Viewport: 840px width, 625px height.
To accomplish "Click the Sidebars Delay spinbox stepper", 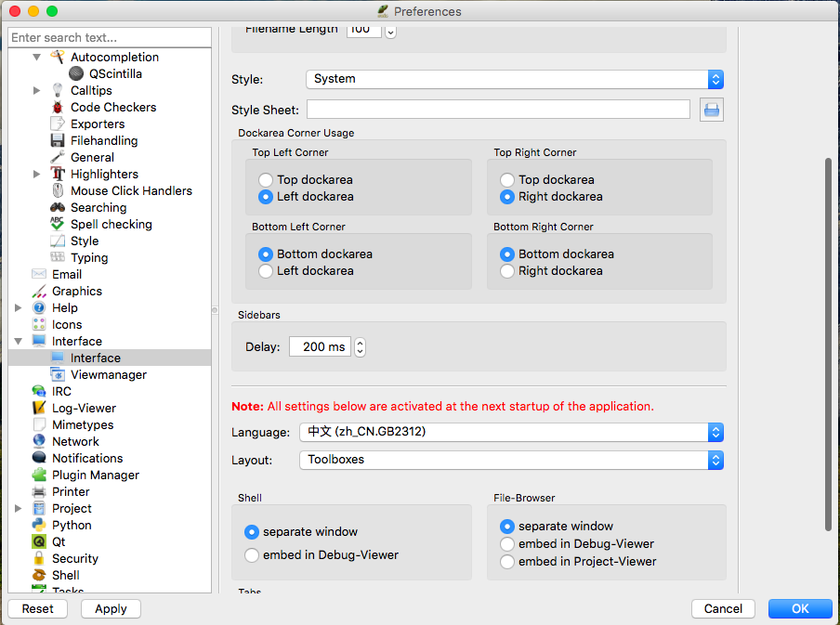I will [x=361, y=347].
